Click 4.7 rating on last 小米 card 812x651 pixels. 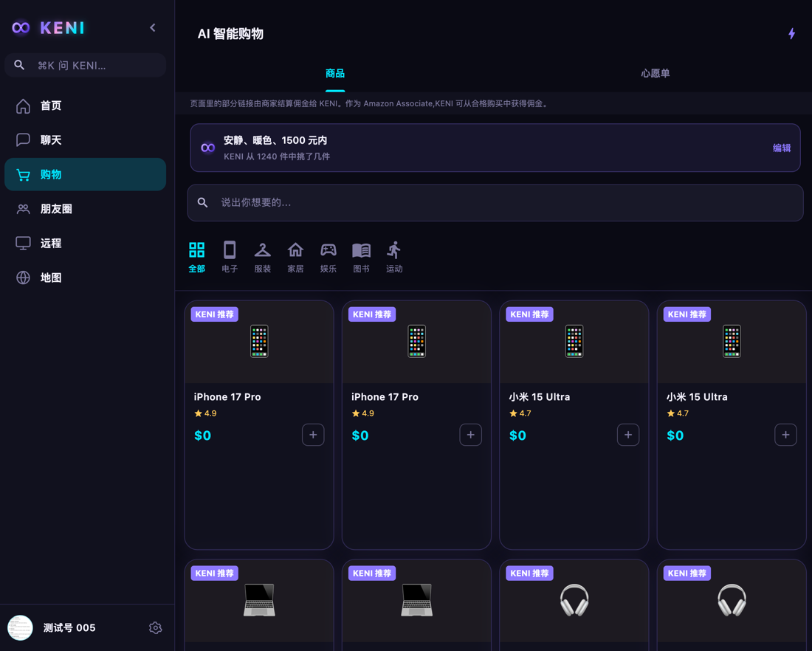click(678, 413)
